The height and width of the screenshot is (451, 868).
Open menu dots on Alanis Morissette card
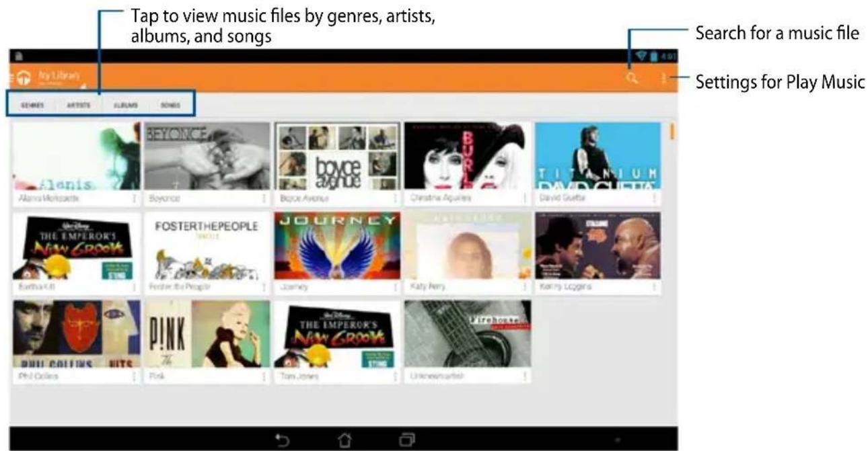[134, 198]
